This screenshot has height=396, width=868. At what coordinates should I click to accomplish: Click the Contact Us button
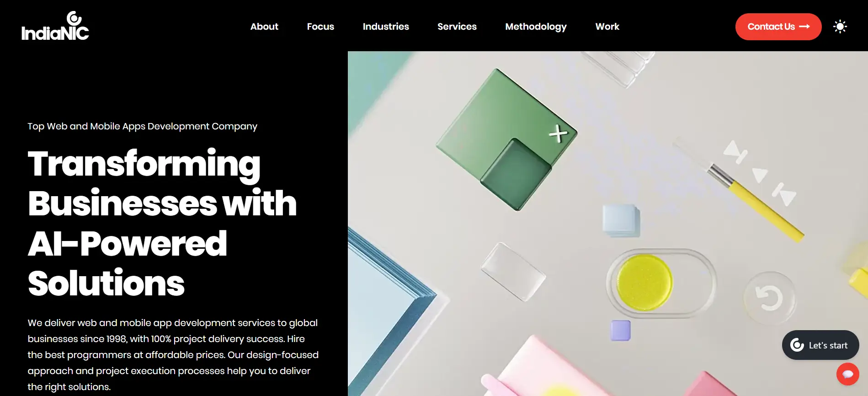(778, 27)
